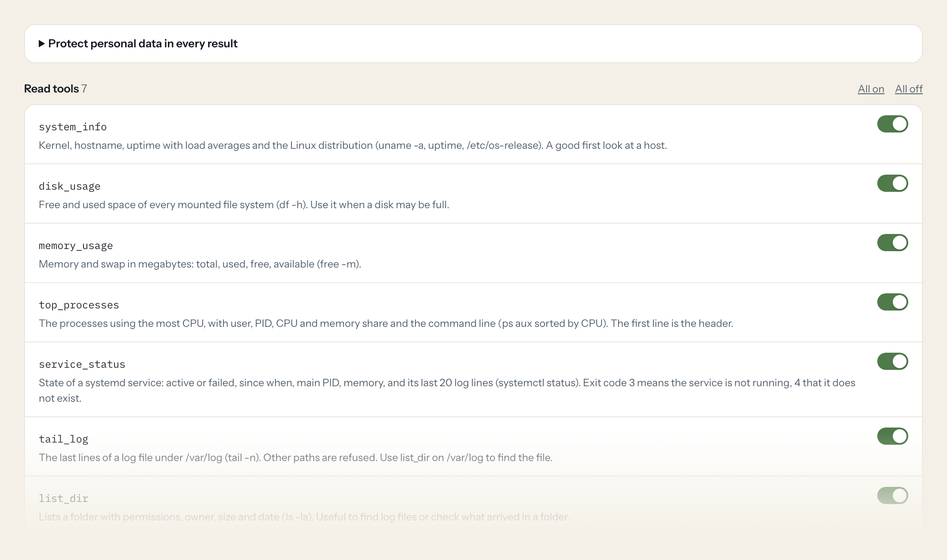Click the description 'Lists a folder with permissions'

[x=304, y=517]
